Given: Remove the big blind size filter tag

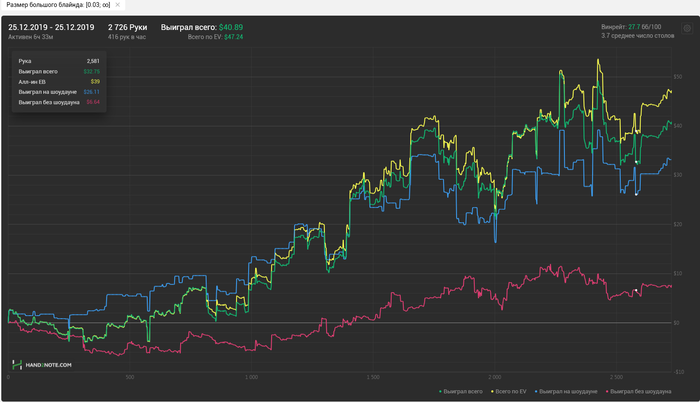Looking at the screenshot, I should tap(117, 5).
